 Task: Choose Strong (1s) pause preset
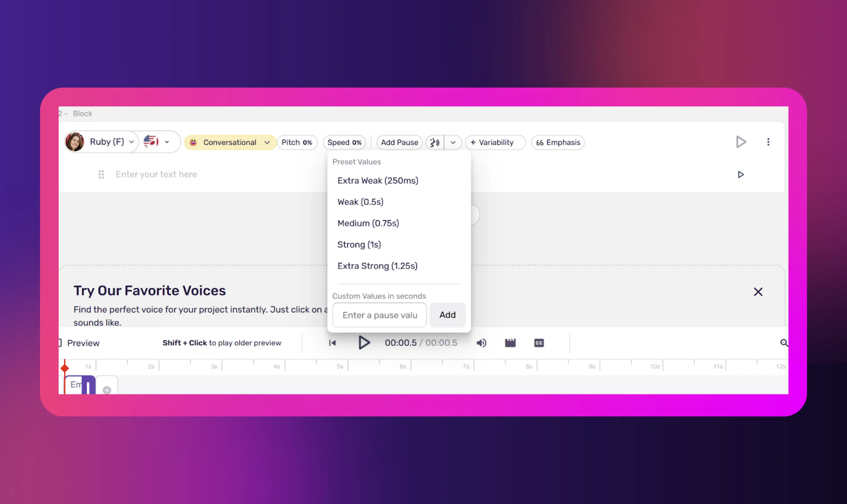359,244
